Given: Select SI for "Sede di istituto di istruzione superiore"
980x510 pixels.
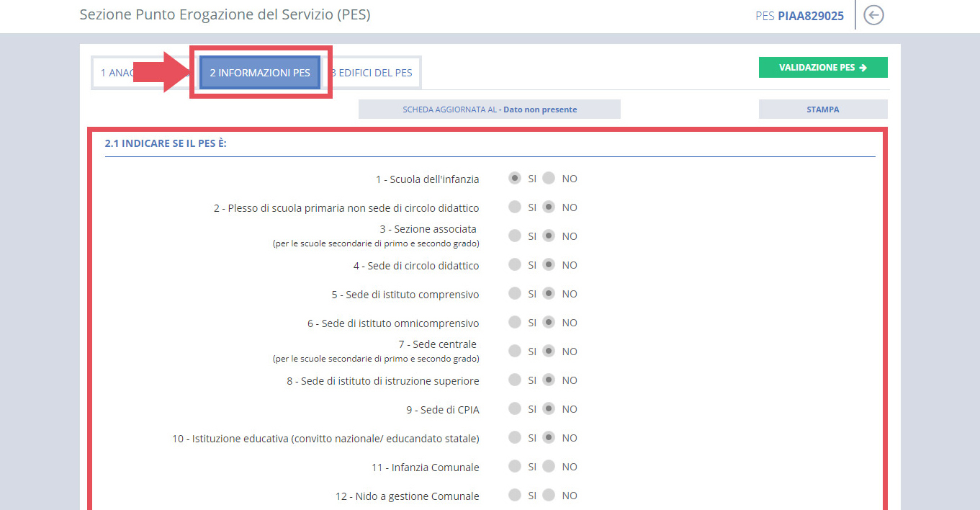Looking at the screenshot, I should (x=516, y=380).
